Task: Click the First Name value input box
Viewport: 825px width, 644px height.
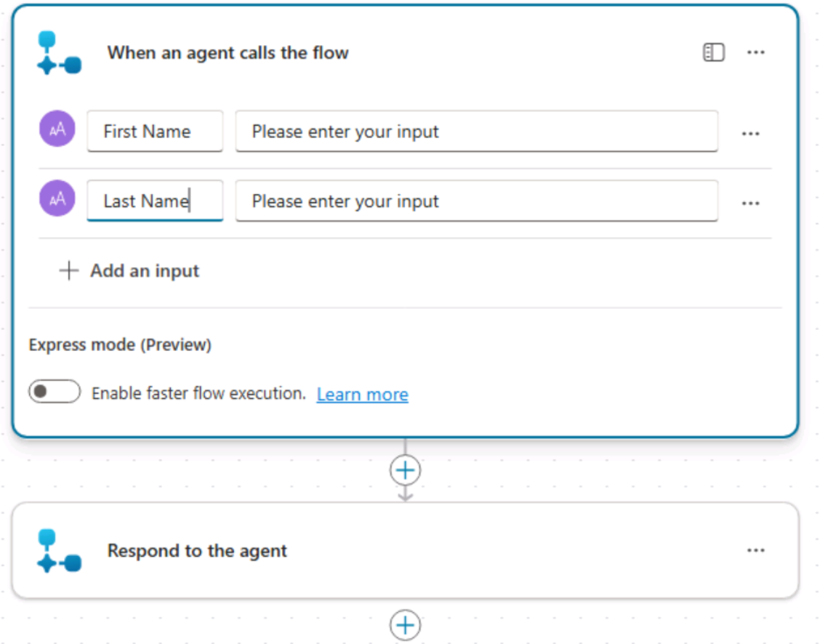Action: tap(476, 132)
